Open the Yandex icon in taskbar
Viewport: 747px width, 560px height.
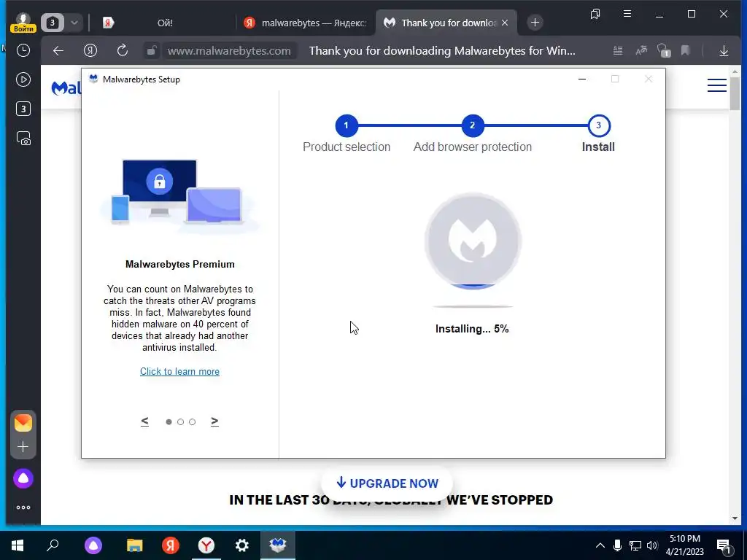[x=170, y=545]
